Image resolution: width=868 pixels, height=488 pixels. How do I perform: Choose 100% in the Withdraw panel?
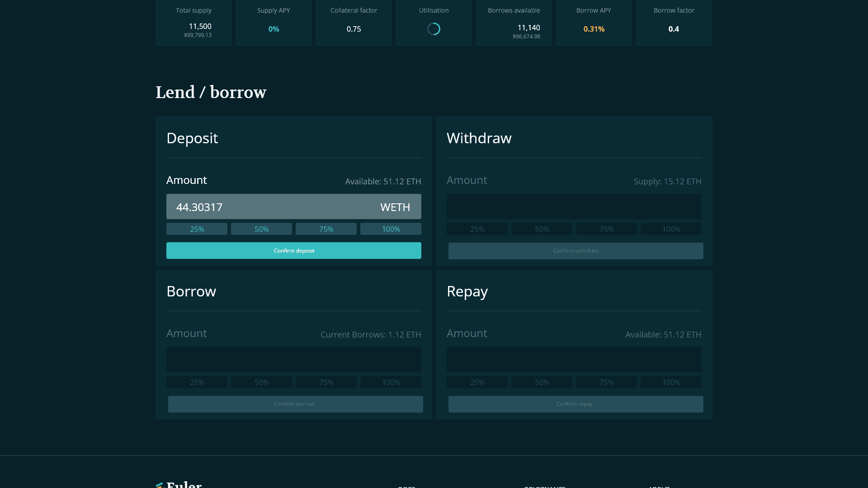[671, 229]
